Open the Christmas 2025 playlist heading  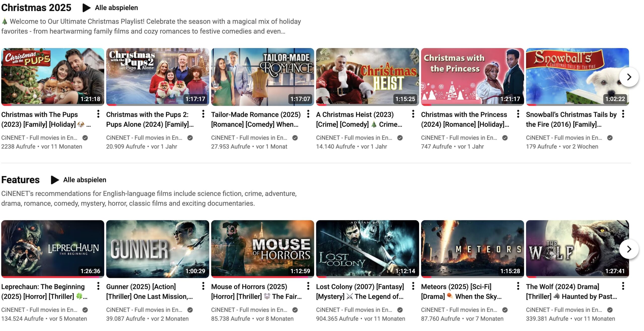coord(36,8)
